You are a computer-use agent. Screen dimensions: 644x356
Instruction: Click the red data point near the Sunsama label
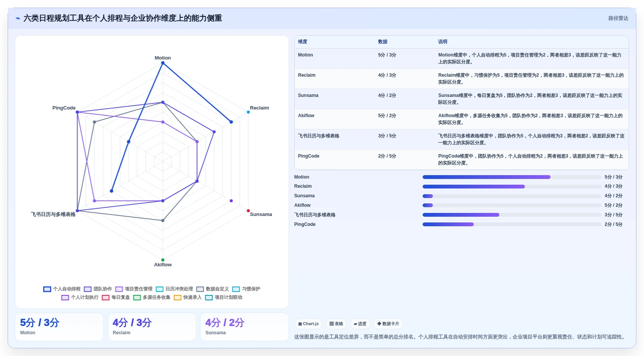[x=248, y=211]
